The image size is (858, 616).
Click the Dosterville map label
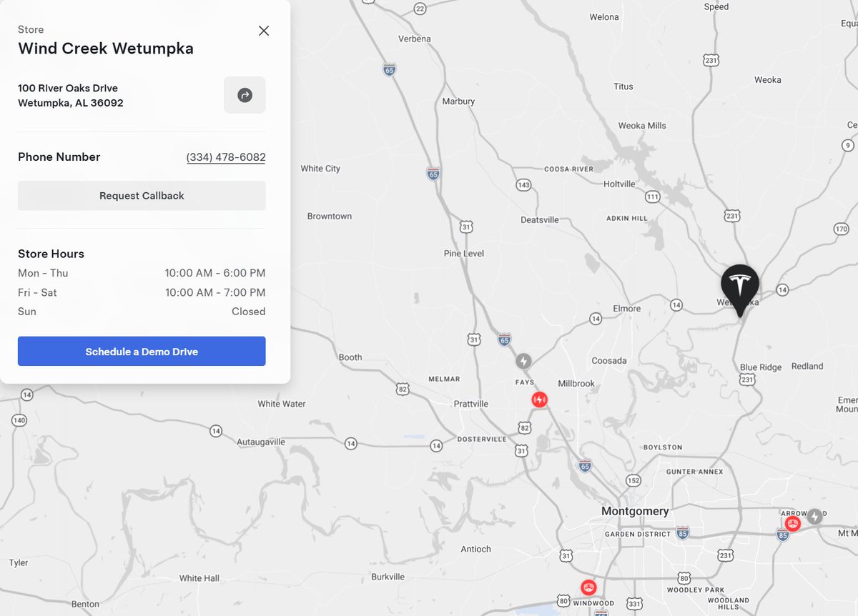pos(482,439)
